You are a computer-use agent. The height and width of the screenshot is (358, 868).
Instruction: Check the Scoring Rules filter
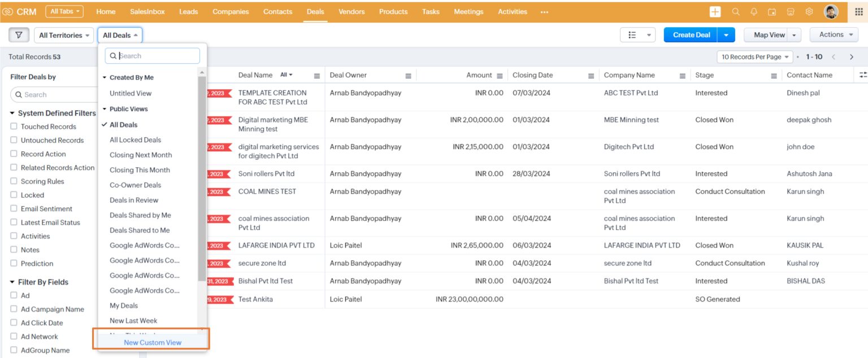(x=14, y=181)
